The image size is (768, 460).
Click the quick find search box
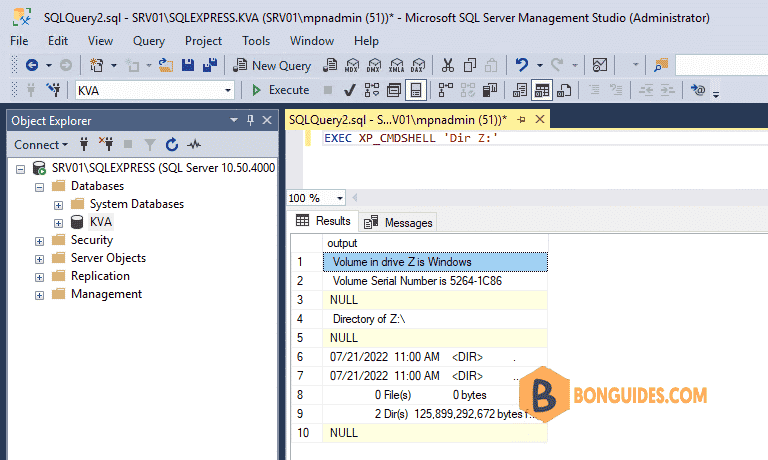pos(721,65)
